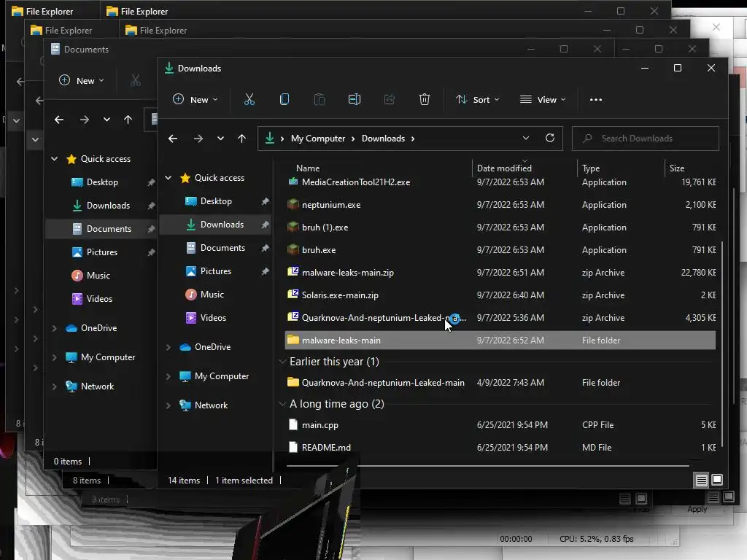The image size is (747, 560).
Task: Click first File Explorer tab at top
Action: pyautogui.click(x=50, y=11)
